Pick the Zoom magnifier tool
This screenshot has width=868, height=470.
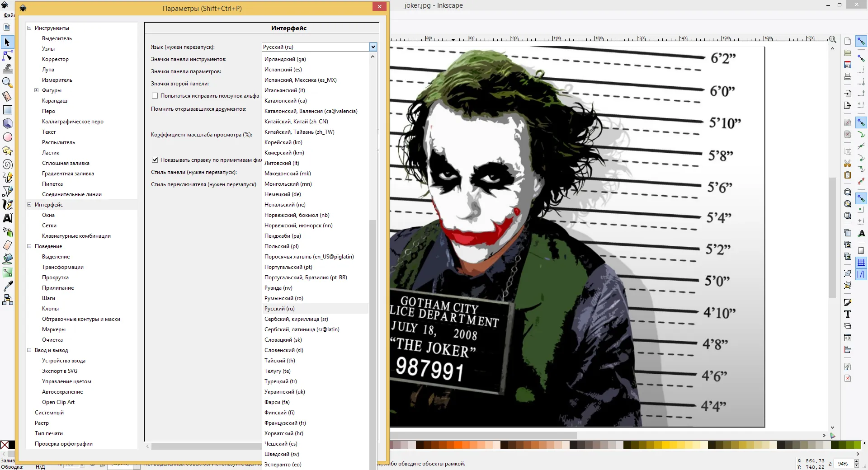7,82
